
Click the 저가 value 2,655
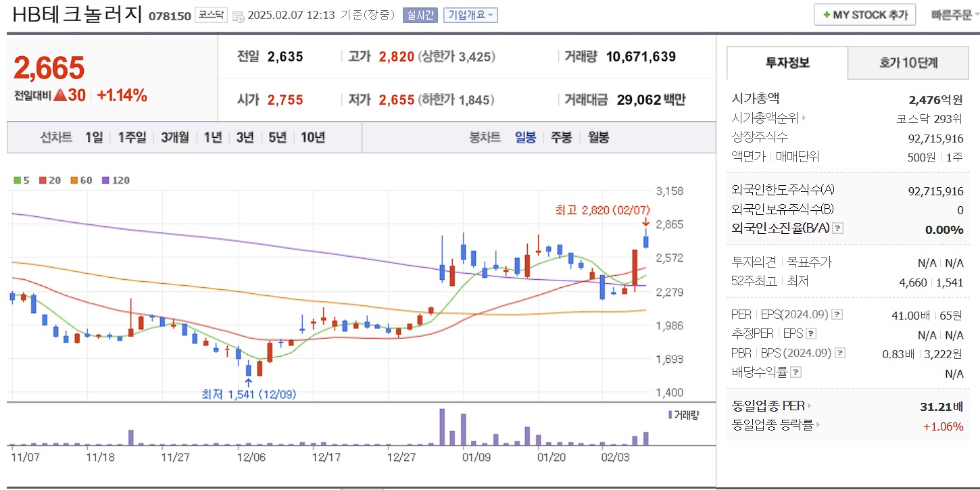click(396, 100)
